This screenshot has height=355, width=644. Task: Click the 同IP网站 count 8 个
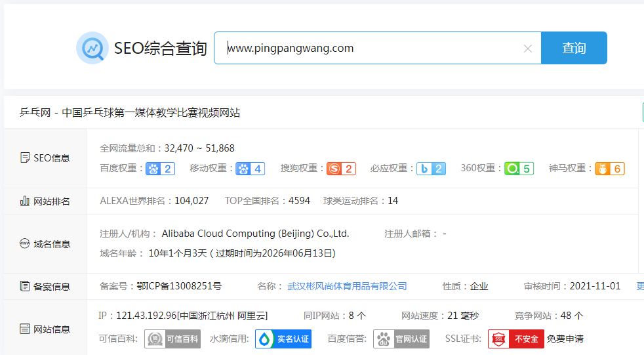tap(357, 316)
